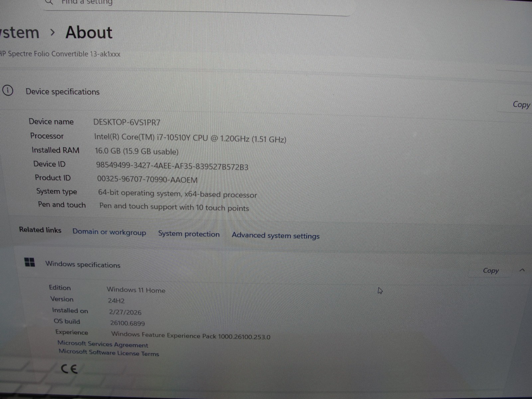Click the Windows specifications heading
Screen dimensions: 532x399
point(83,264)
